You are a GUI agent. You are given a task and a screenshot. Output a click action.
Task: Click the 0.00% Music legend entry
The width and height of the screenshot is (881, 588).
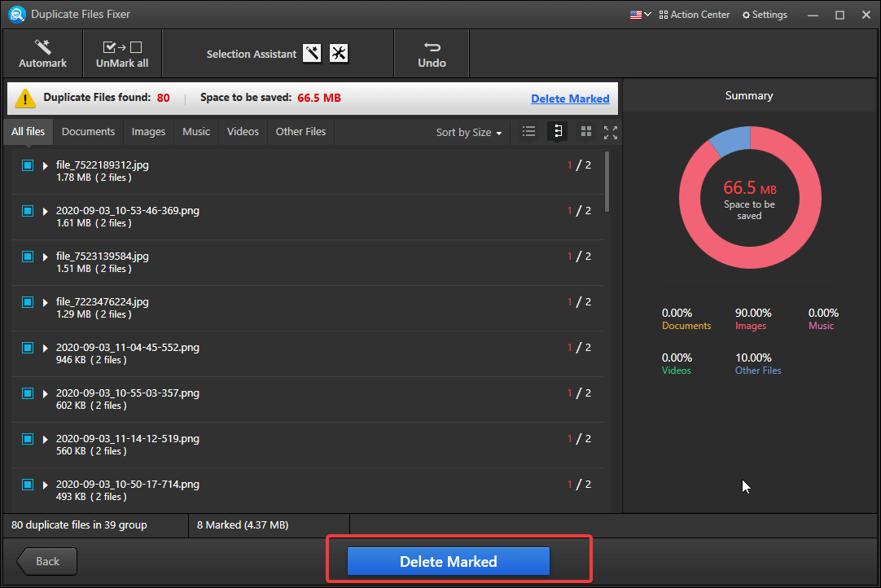pos(823,318)
